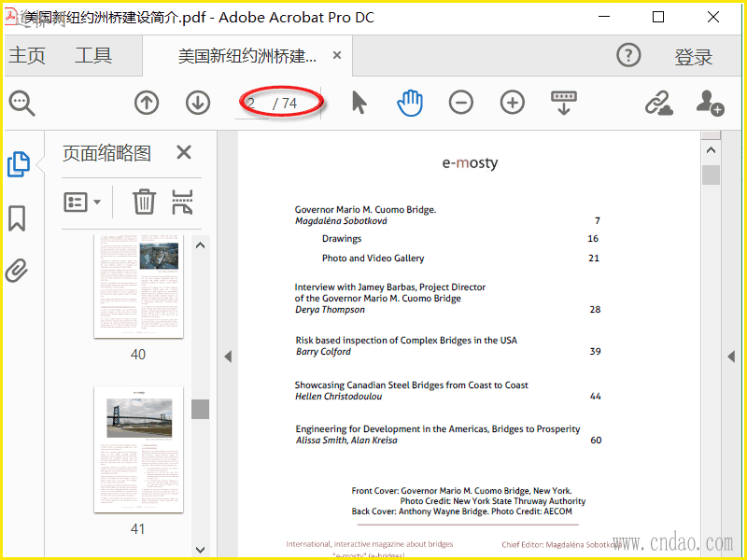Delete selected pages trash icon
747x560 pixels.
pos(144,202)
